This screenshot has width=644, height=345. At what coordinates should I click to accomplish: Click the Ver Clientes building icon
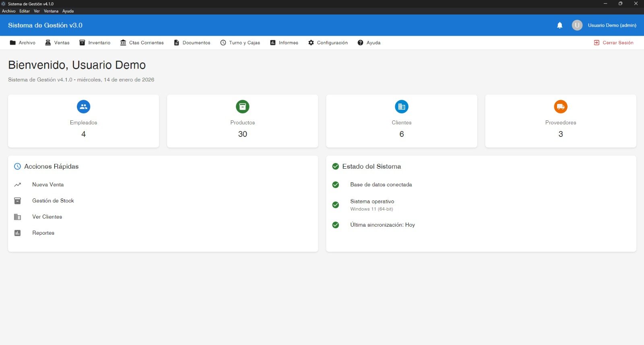(x=18, y=217)
